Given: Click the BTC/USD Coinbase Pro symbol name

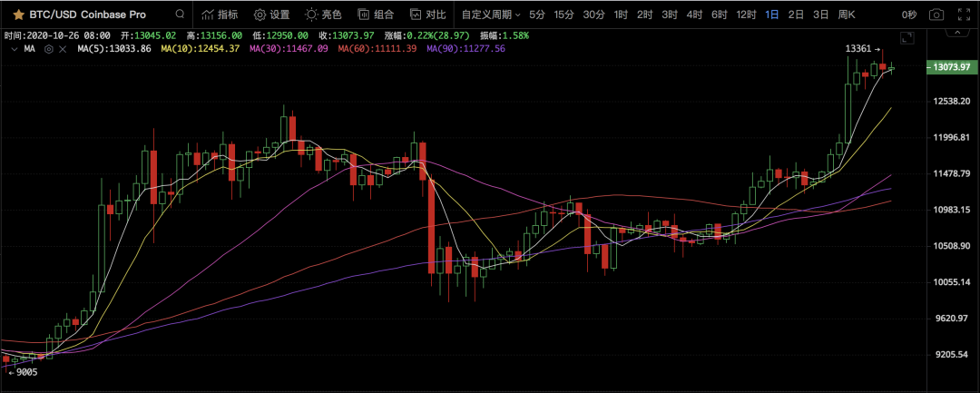Looking at the screenshot, I should point(87,14).
